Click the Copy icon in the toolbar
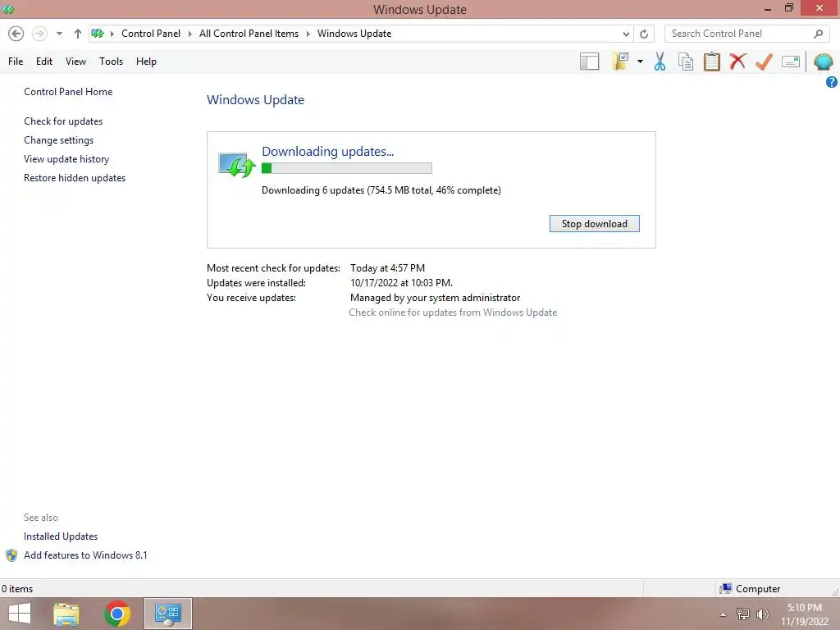 (686, 62)
